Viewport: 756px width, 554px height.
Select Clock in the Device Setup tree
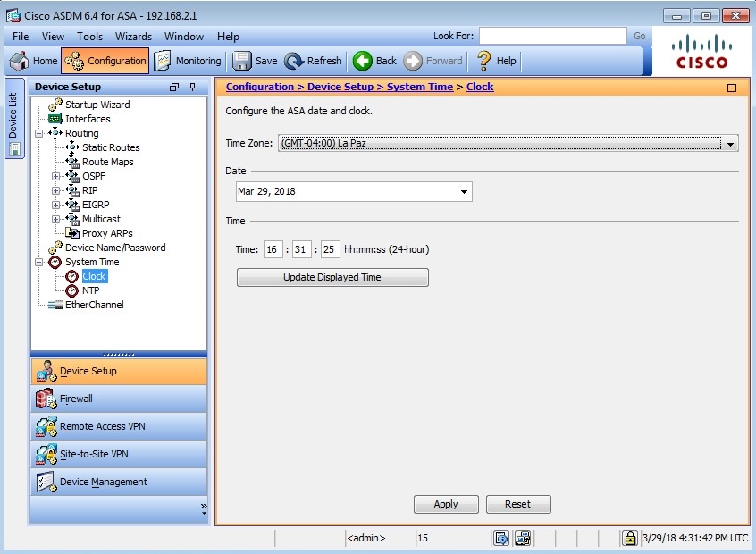(x=94, y=276)
